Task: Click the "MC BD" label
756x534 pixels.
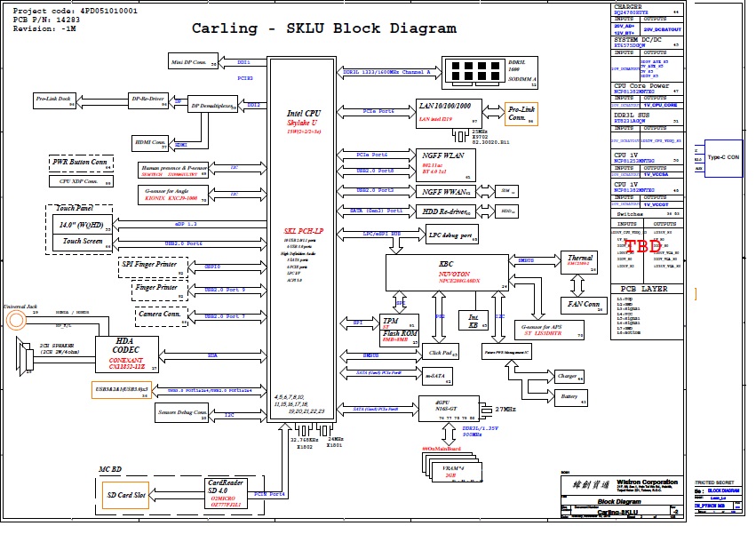Action: [110, 469]
